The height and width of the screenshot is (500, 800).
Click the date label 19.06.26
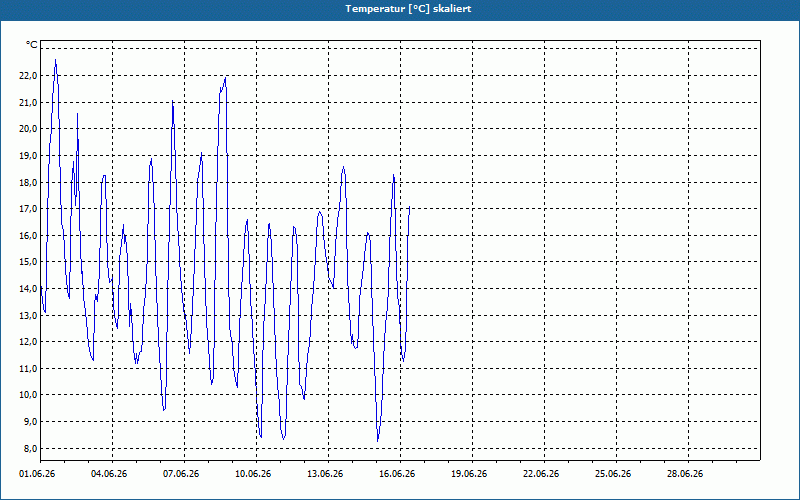(469, 474)
